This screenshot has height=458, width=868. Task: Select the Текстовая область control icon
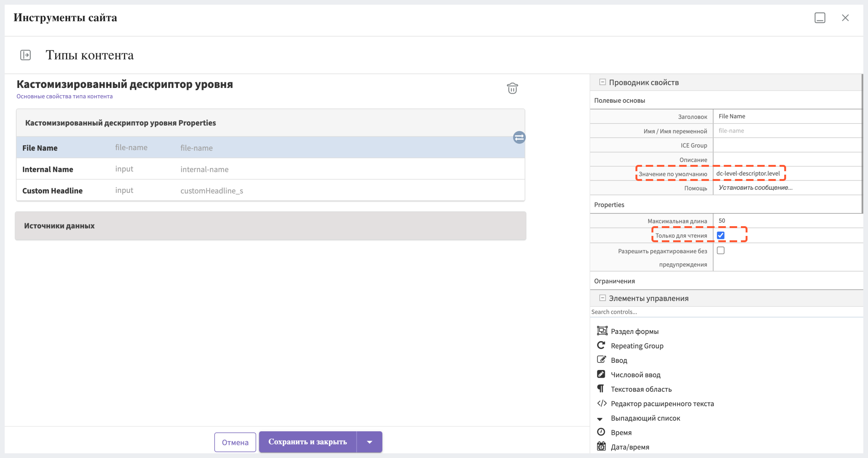click(x=601, y=389)
